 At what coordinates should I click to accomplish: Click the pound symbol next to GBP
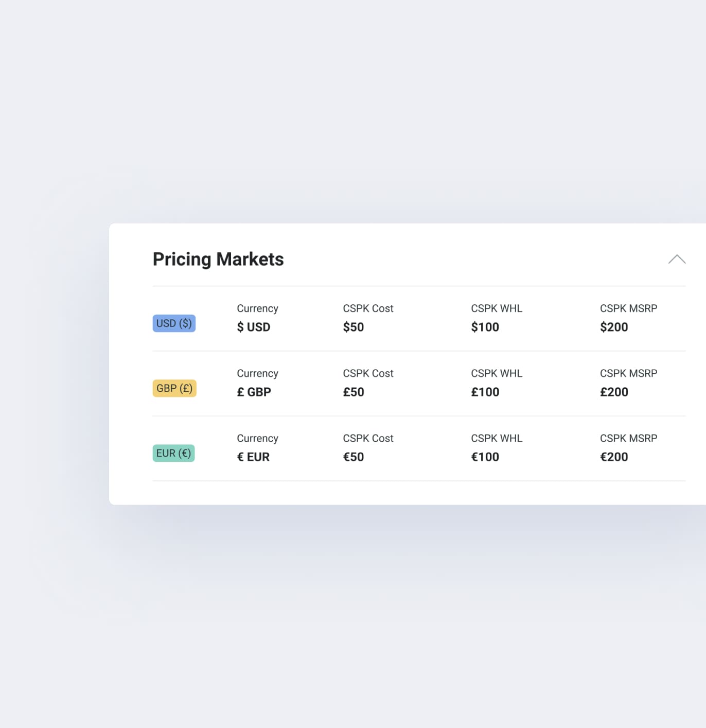pyautogui.click(x=240, y=392)
